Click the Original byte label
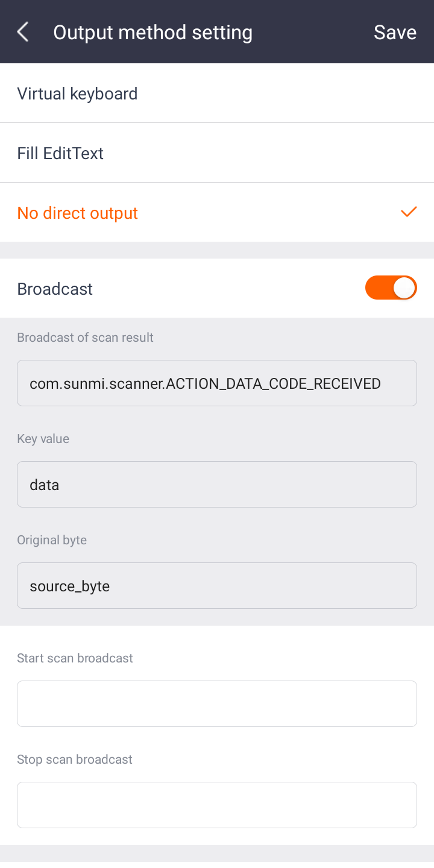Image resolution: width=434 pixels, height=868 pixels. [x=52, y=540]
